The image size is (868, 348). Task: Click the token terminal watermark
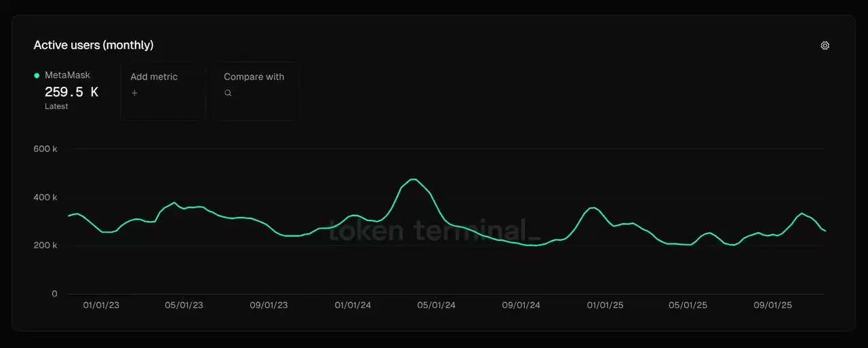click(x=434, y=231)
